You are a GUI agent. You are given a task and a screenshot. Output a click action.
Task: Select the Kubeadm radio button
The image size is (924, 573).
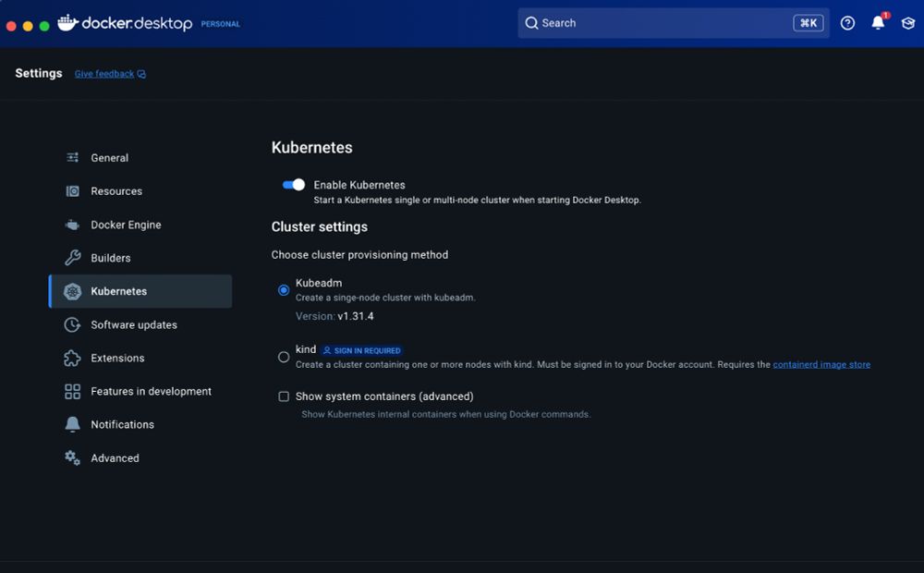click(x=284, y=290)
